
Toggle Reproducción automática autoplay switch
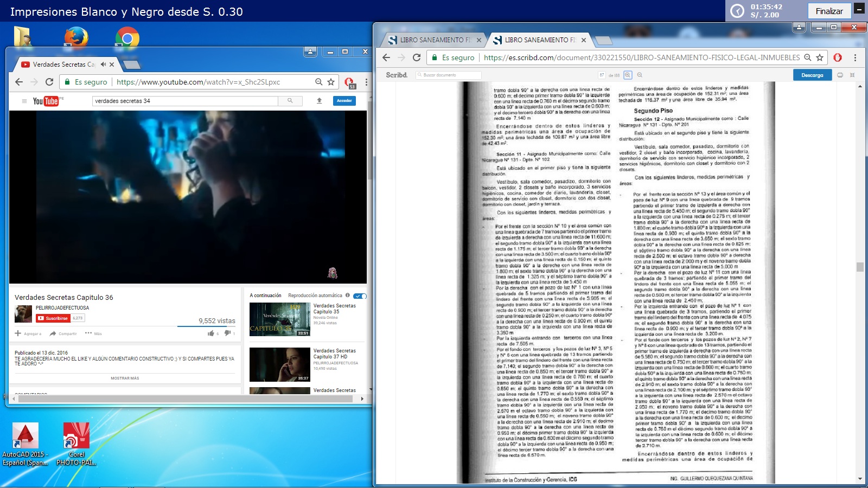[360, 296]
